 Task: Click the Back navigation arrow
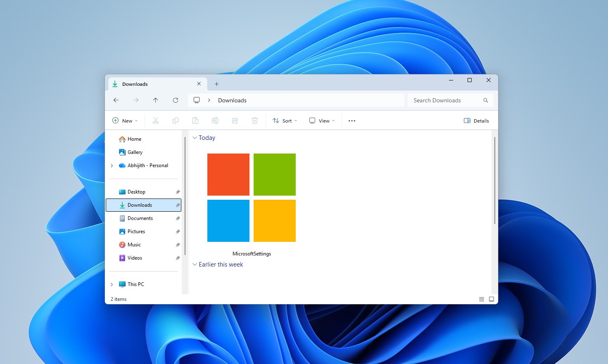(x=116, y=100)
